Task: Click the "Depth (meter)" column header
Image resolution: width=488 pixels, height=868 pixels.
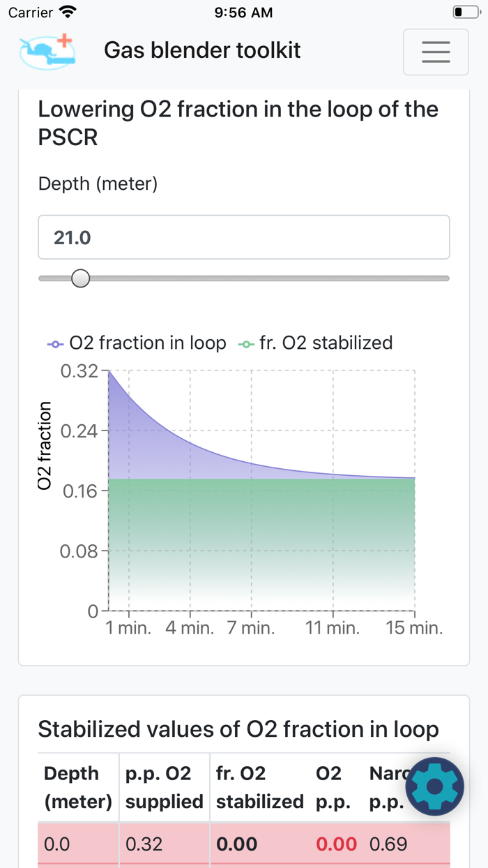Action: (x=78, y=787)
